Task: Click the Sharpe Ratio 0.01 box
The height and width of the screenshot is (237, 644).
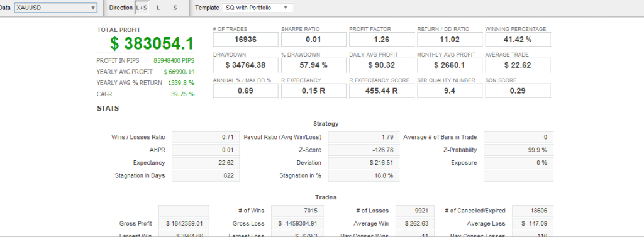Action: 314,40
